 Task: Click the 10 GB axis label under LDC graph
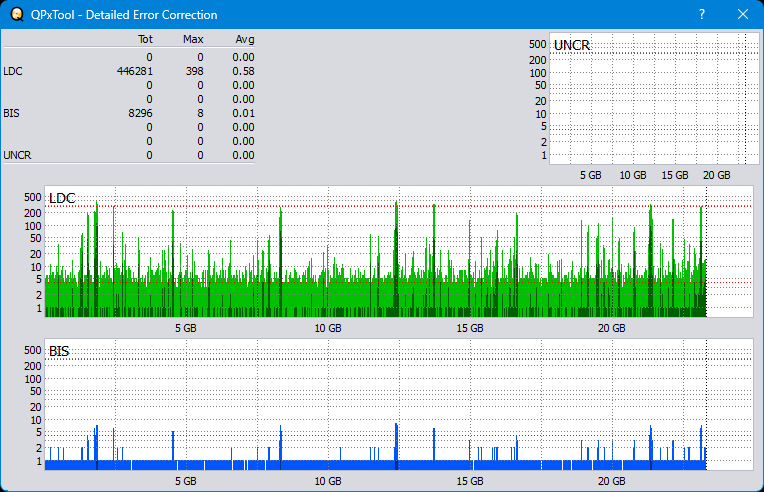[328, 328]
